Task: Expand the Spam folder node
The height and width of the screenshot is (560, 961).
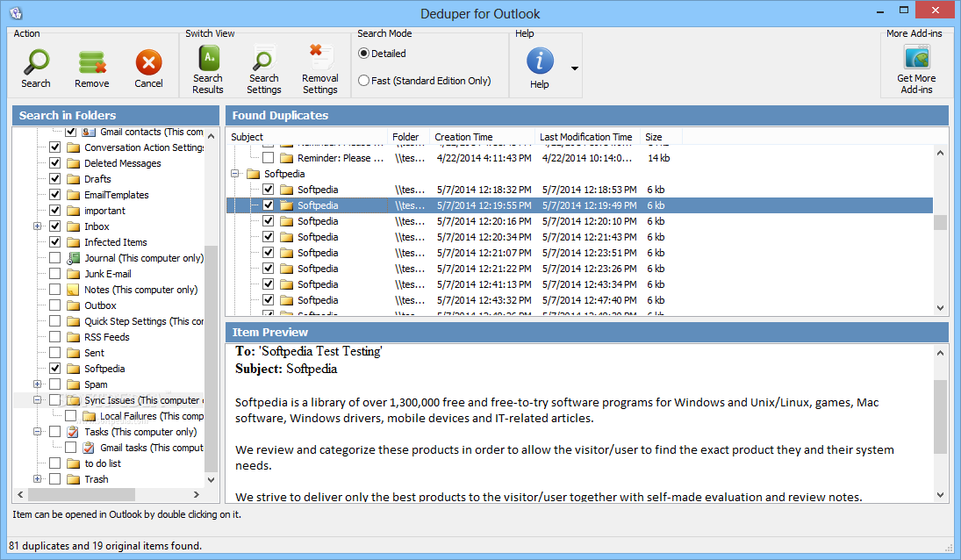Action: point(38,384)
